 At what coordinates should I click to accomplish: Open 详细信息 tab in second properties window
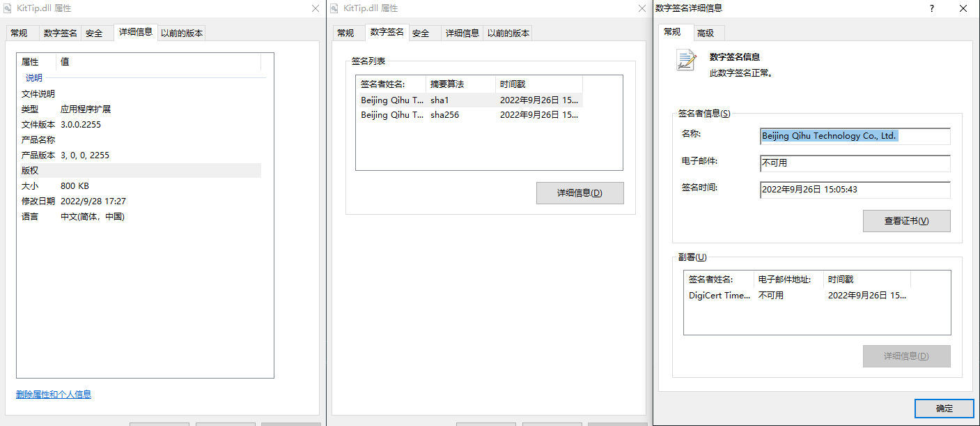point(462,33)
